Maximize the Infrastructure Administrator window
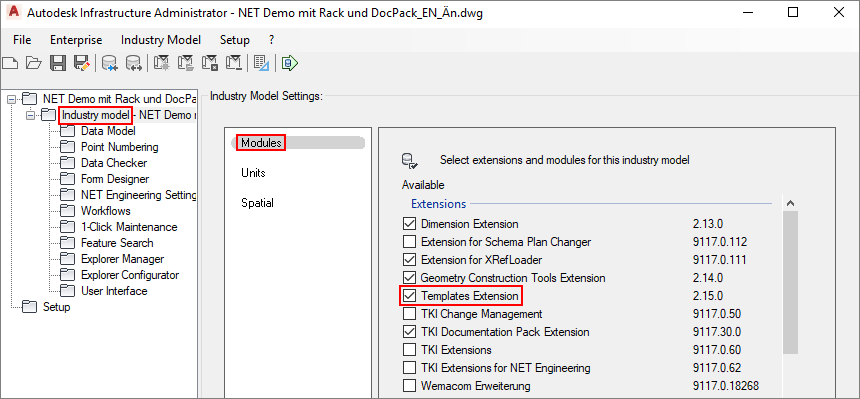Viewport: 860px width, 399px height. point(793,12)
